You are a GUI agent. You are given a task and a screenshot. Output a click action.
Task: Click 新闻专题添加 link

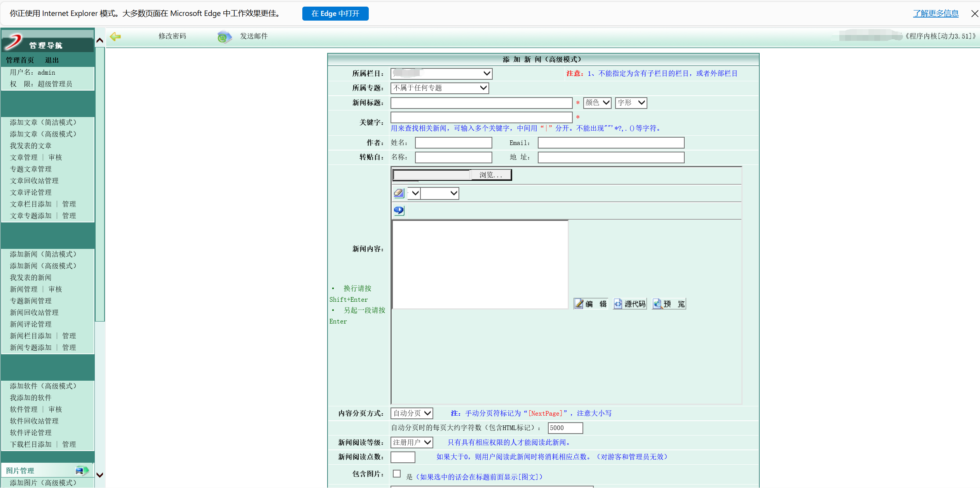(x=31, y=348)
